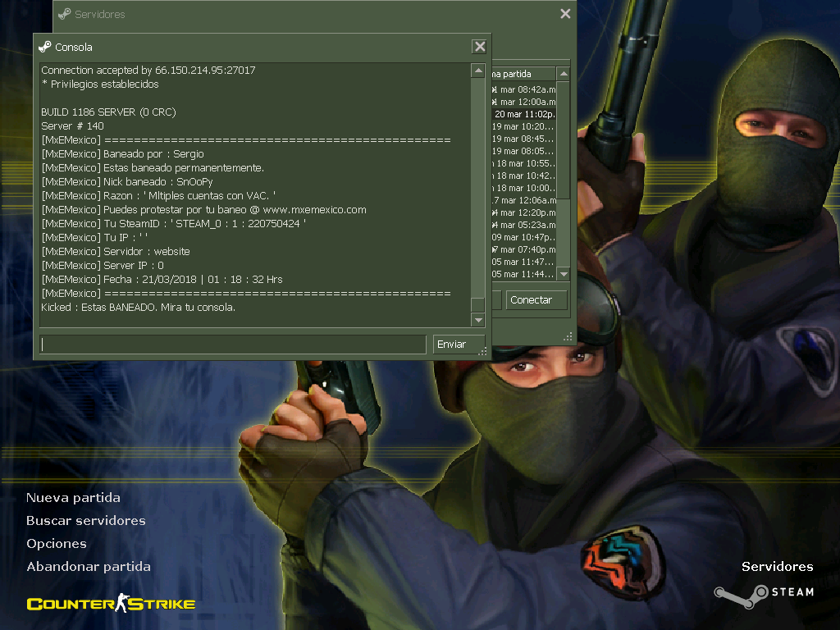Click the Steam logo at bottom right
The width and height of the screenshot is (840, 630).
765,596
